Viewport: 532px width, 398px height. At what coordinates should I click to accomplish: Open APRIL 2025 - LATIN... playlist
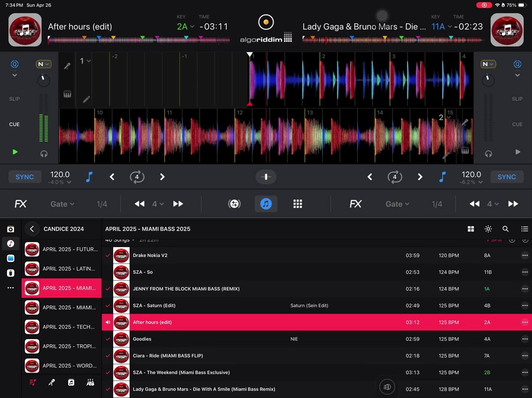click(x=62, y=269)
